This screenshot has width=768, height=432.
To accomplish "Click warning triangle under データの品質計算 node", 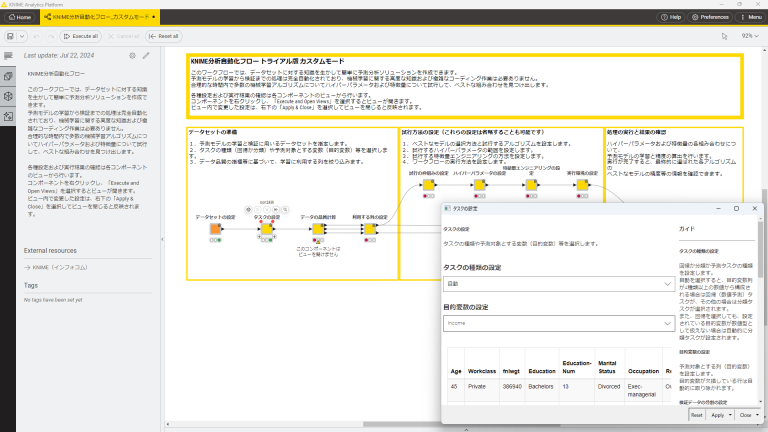I will click(318, 241).
